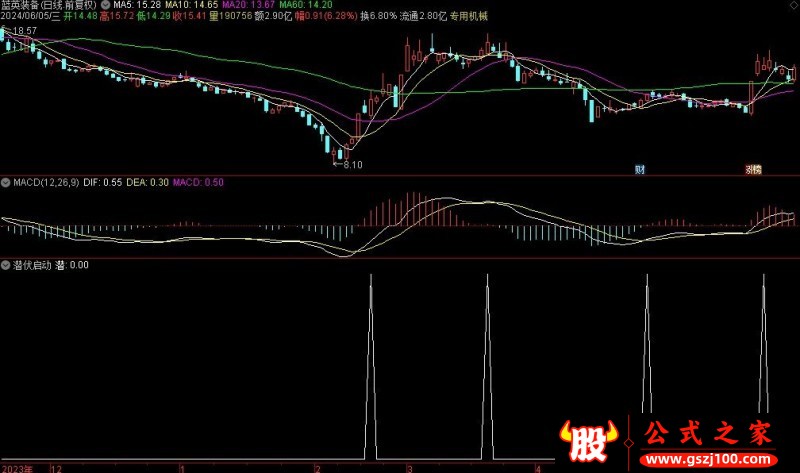This screenshot has width=800, height=473.
Task: Click the month 3 marker on time axis
Action: pos(408,467)
